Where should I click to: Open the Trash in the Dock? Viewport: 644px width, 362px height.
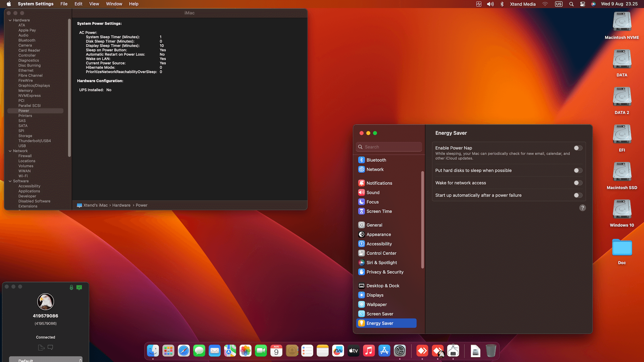[x=491, y=351]
